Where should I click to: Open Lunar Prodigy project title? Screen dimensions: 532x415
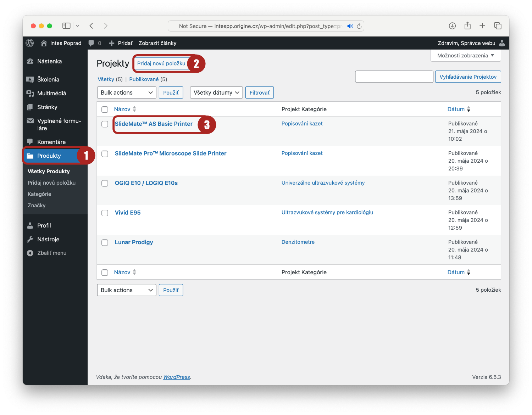134,242
